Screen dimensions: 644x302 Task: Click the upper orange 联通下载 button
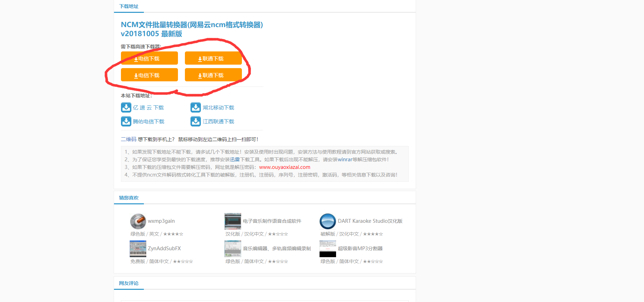(x=213, y=58)
